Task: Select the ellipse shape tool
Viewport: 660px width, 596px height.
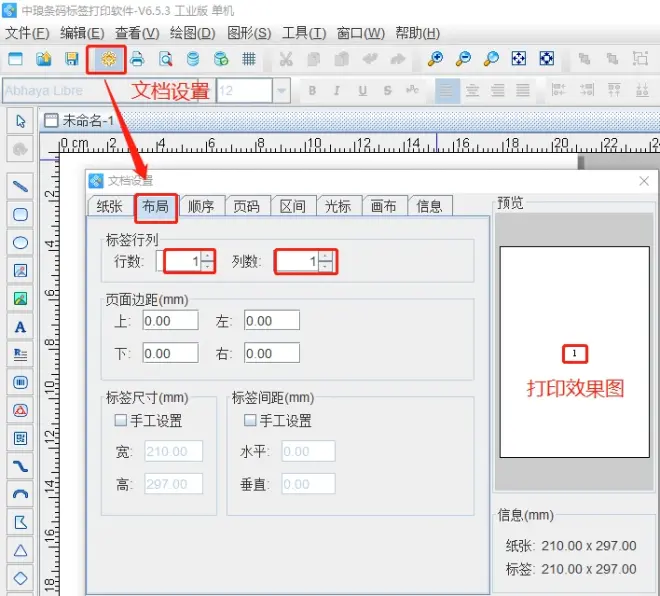Action: (20, 242)
